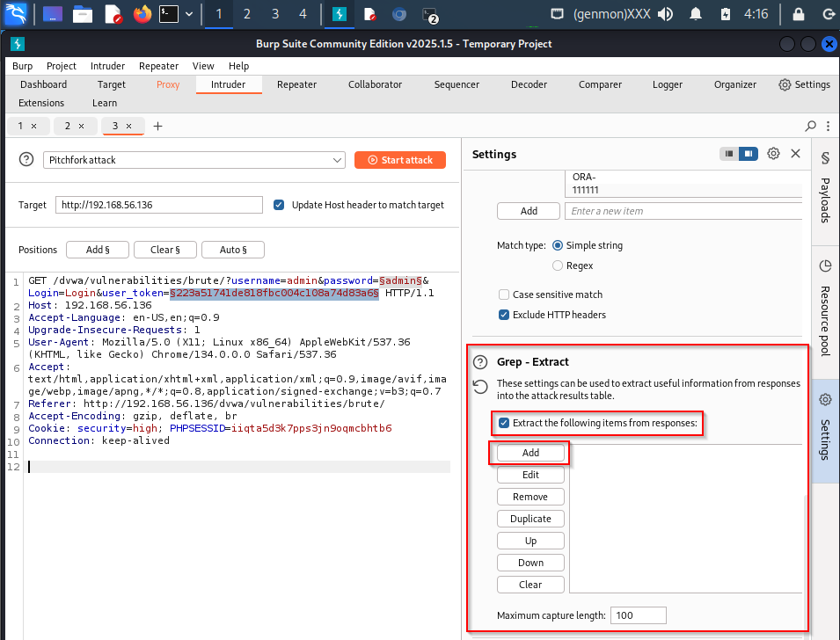Viewport: 840px width, 640px height.
Task: Open the Project menu
Action: (61, 66)
